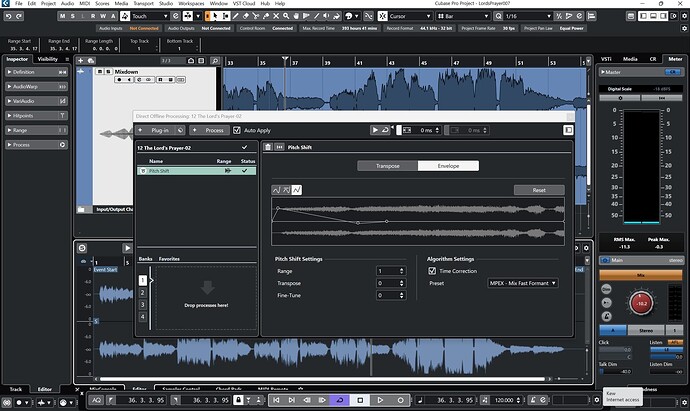The height and width of the screenshot is (411, 690).
Task: Select the Object Selection arrow tool
Action: click(216, 16)
